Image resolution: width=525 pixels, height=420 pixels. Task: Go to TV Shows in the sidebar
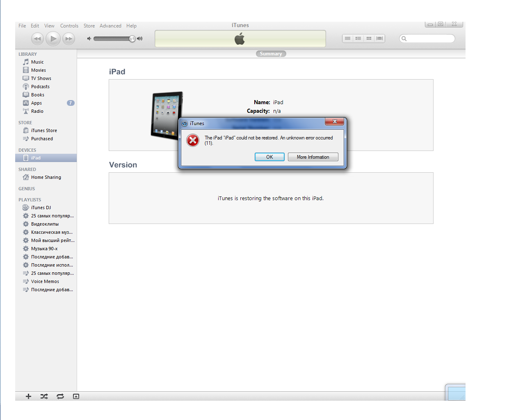click(41, 78)
